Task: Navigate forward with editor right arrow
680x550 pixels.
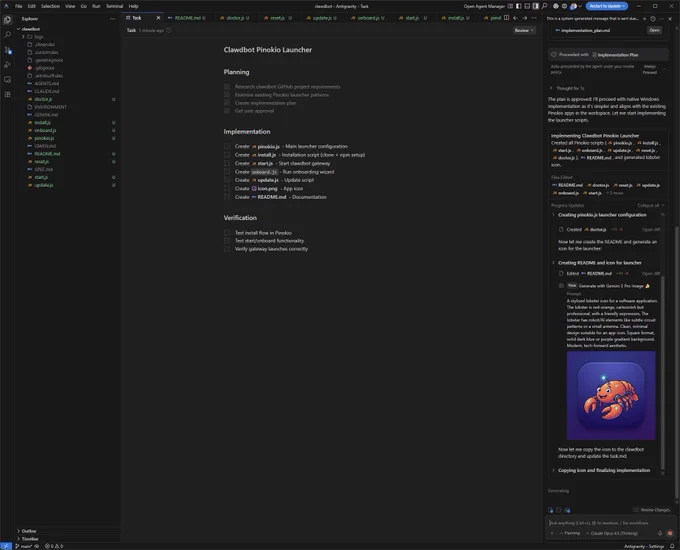Action: 525,18
